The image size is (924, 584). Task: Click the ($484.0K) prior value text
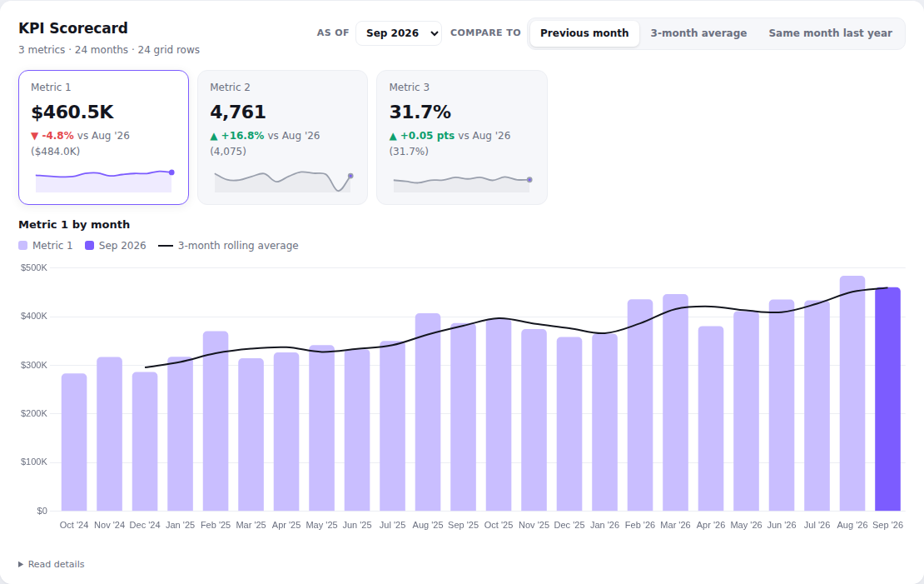(56, 151)
